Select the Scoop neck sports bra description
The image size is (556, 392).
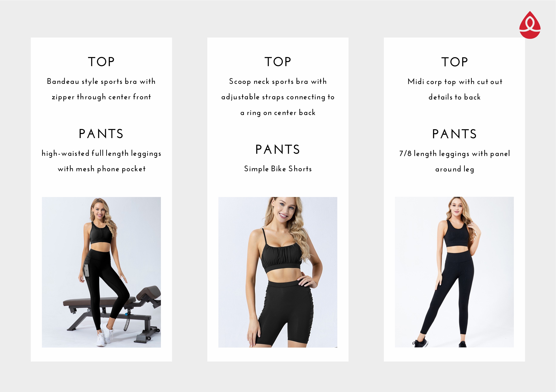(x=278, y=97)
